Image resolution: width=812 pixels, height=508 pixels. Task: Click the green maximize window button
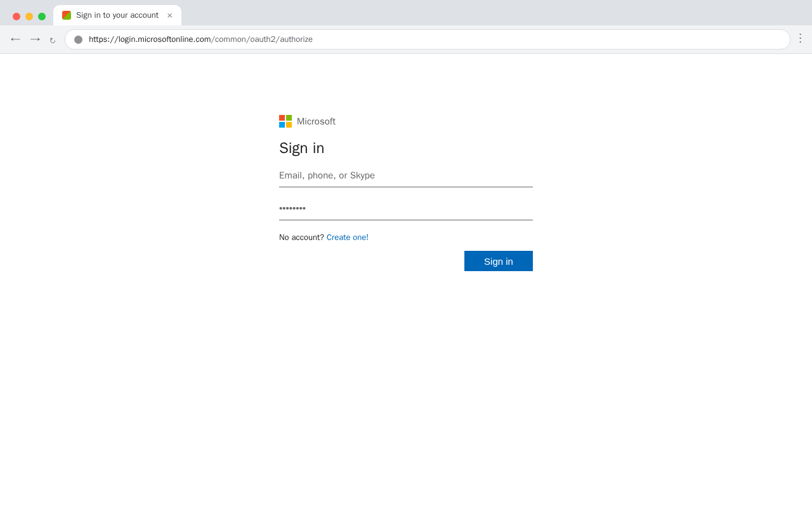(x=42, y=17)
